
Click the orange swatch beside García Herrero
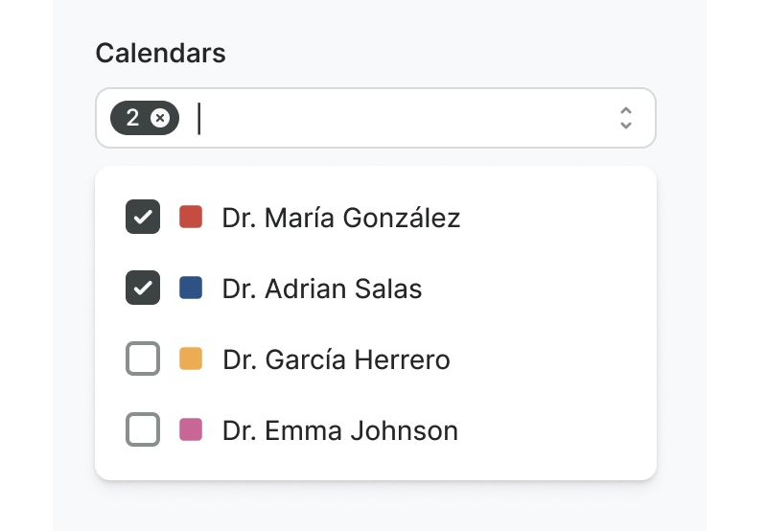point(191,359)
